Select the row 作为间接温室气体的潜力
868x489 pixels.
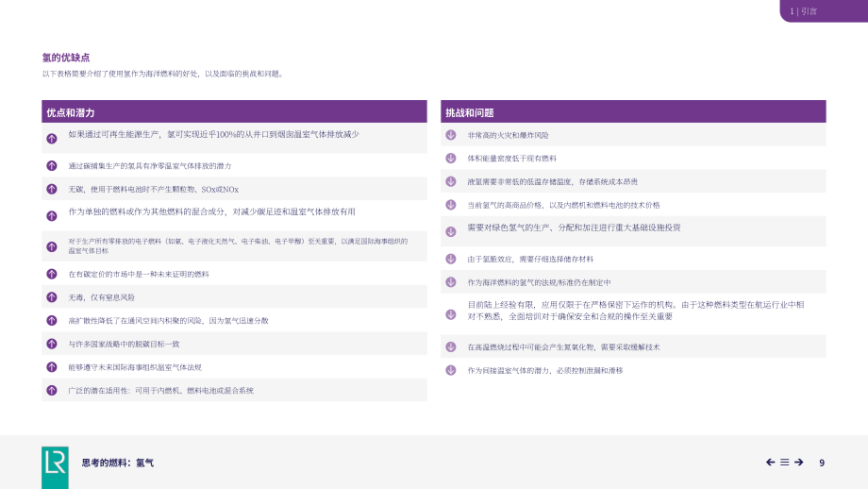[633, 370]
